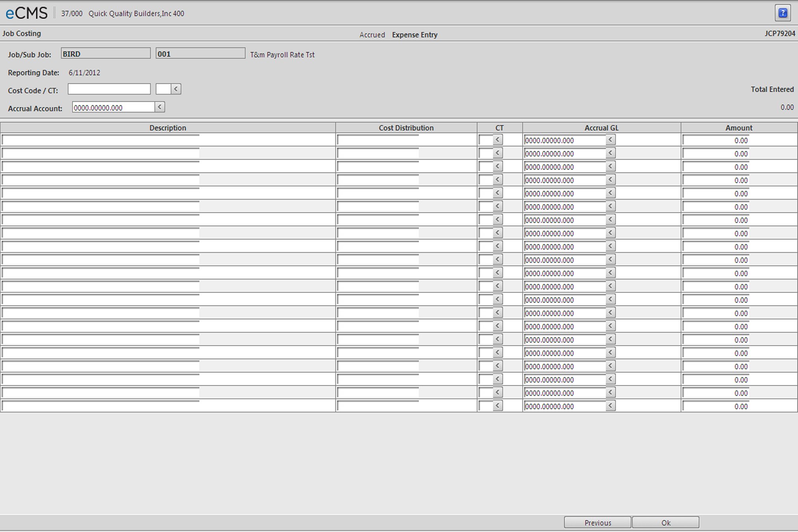The height and width of the screenshot is (532, 798).
Task: Click the Accrual GL column header
Action: click(602, 128)
